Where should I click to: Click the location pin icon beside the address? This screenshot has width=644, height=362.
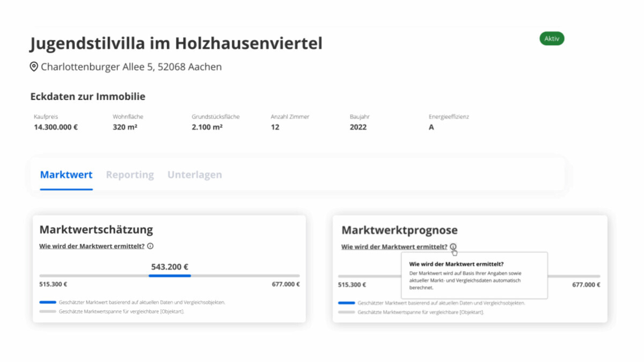[34, 67]
